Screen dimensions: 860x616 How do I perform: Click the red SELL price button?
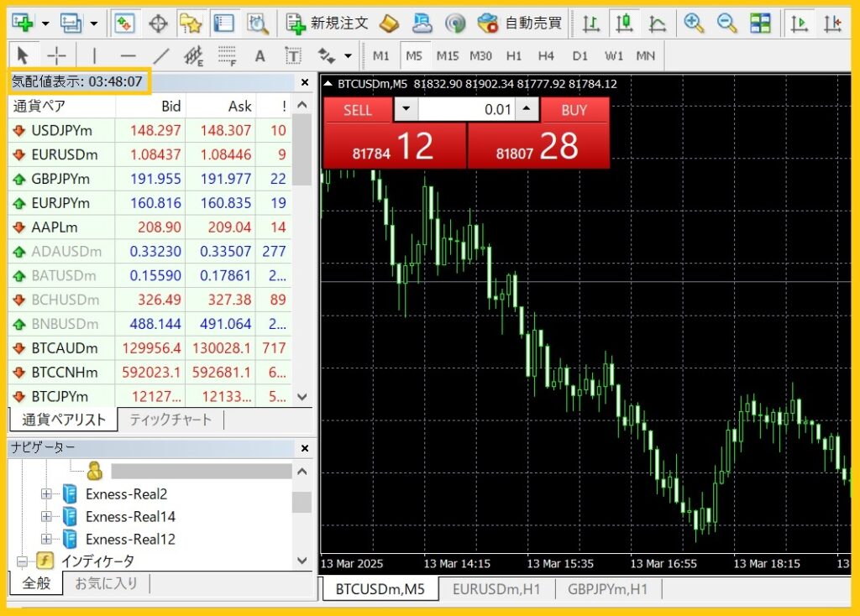tap(394, 147)
